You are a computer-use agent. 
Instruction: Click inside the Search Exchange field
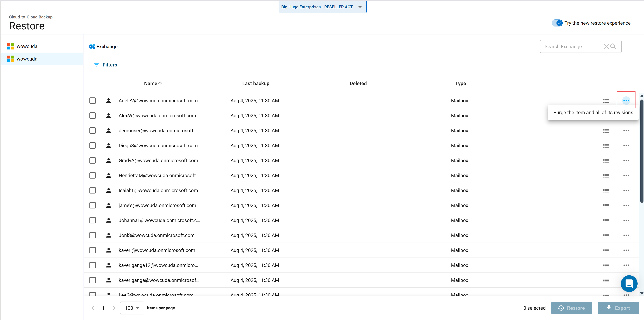click(572, 46)
